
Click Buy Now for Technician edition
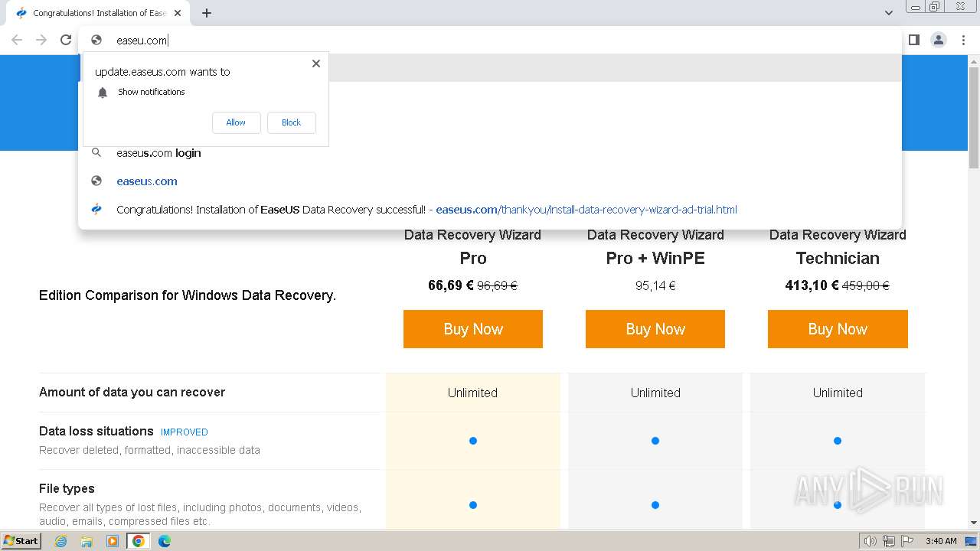point(837,329)
